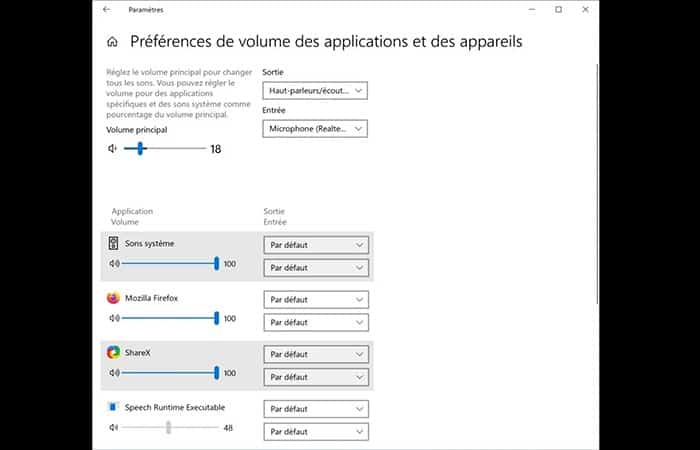
Task: Mute the main volume speaker icon
Action: pos(113,149)
